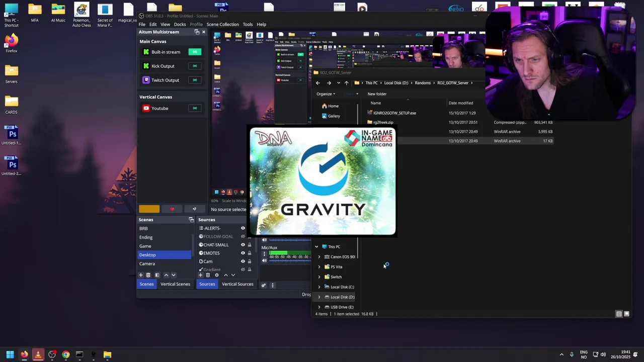This screenshot has height=362, width=644.
Task: Float the Aitum Multistream dock icon
Action: 197,32
